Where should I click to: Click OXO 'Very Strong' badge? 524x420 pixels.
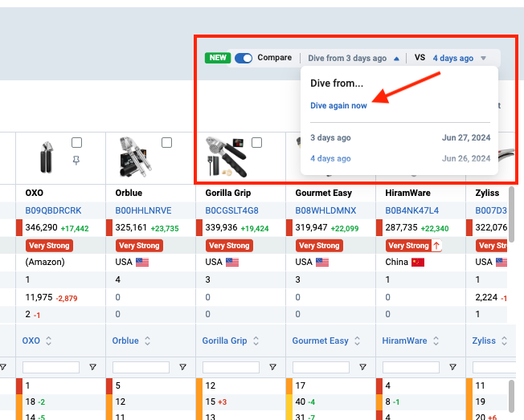pyautogui.click(x=49, y=246)
